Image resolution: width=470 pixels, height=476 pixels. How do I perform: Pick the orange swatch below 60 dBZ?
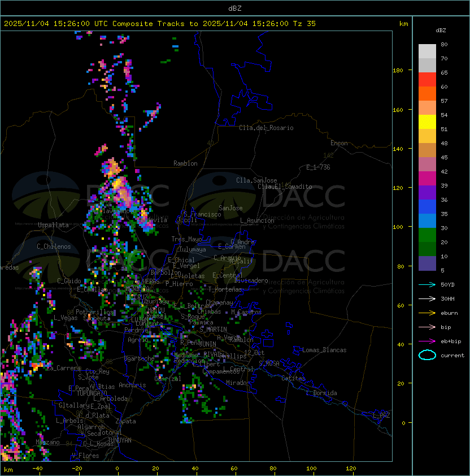(427, 94)
